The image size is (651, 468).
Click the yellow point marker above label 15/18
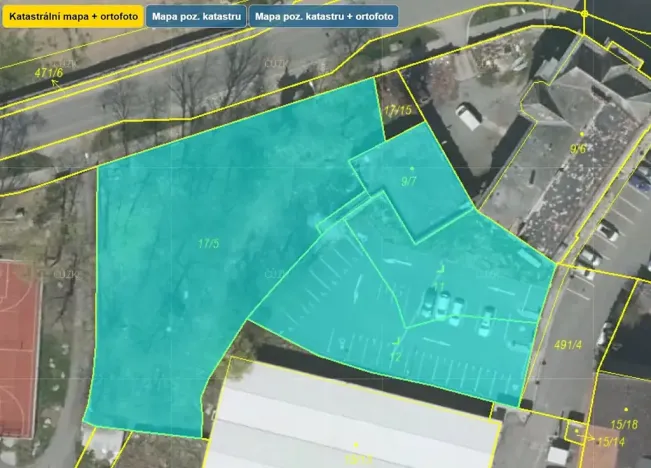point(626,409)
